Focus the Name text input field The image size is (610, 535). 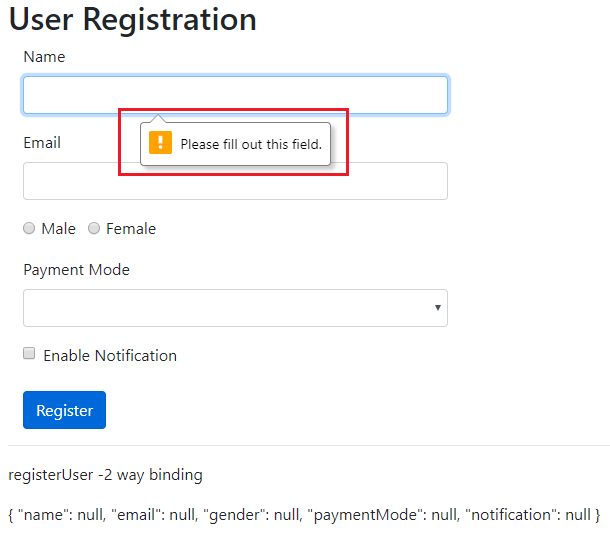(x=235, y=95)
